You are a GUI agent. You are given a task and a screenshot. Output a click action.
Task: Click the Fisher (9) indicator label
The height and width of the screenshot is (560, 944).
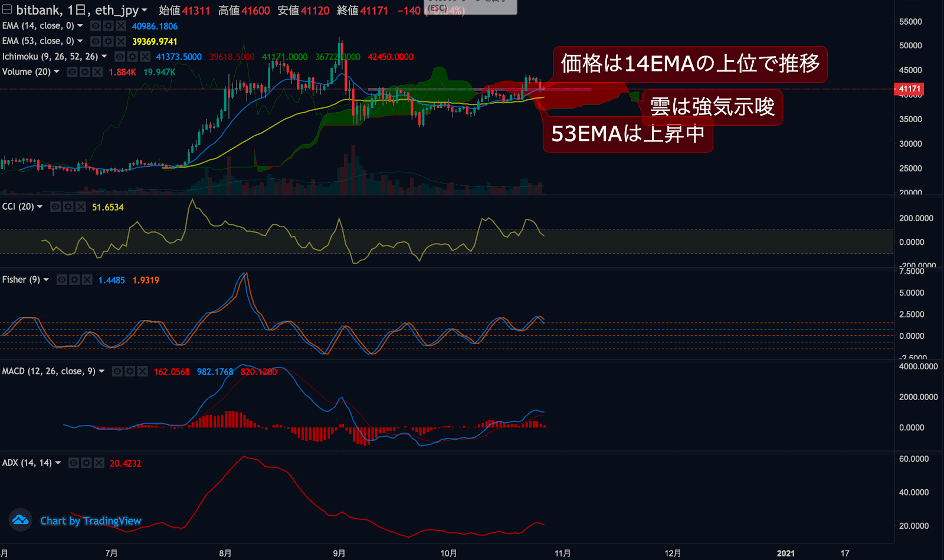point(22,280)
